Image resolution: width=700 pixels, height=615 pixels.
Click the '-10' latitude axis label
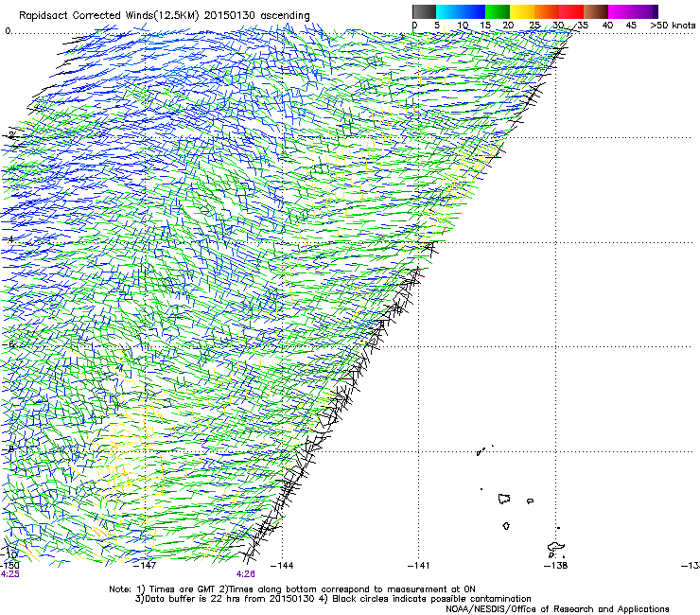pyautogui.click(x=9, y=554)
